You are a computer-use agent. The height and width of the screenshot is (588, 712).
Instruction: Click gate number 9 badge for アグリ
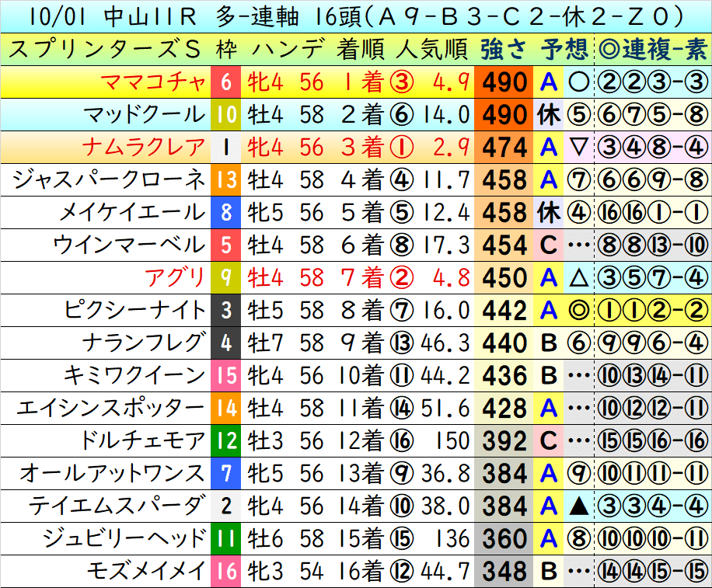pyautogui.click(x=225, y=277)
